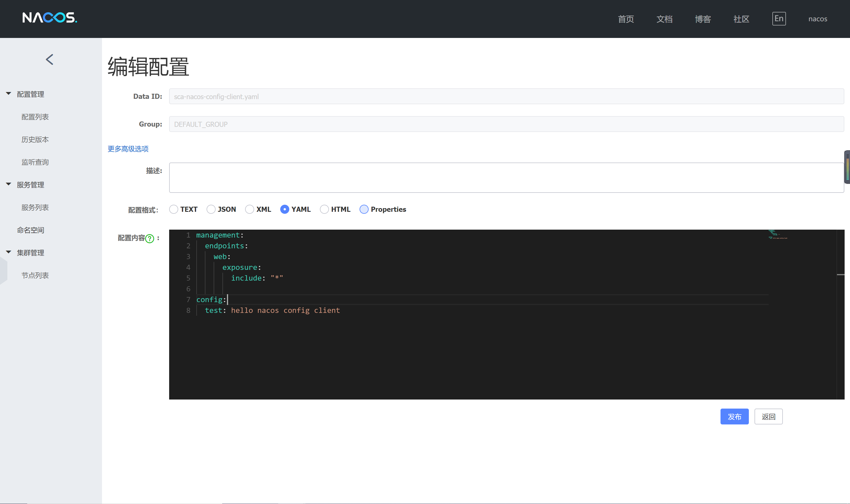This screenshot has width=850, height=504.
Task: Click the 更多高级选项 link
Action: click(x=128, y=149)
